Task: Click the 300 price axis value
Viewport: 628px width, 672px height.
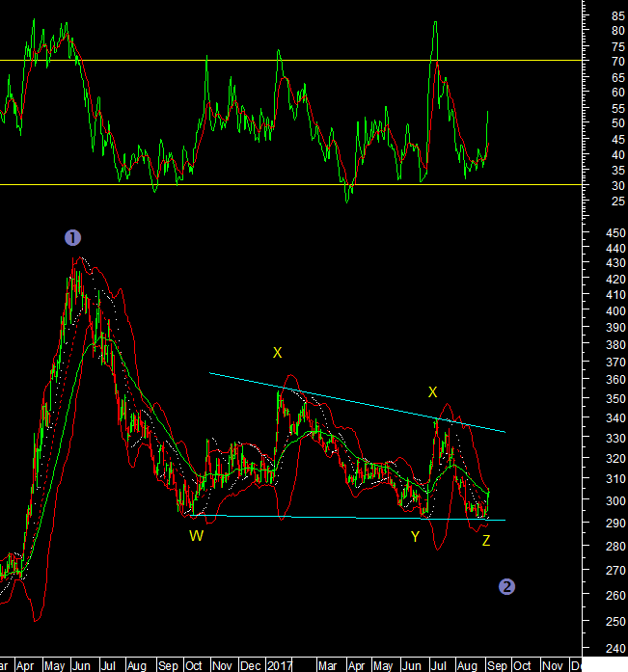Action: (x=615, y=500)
